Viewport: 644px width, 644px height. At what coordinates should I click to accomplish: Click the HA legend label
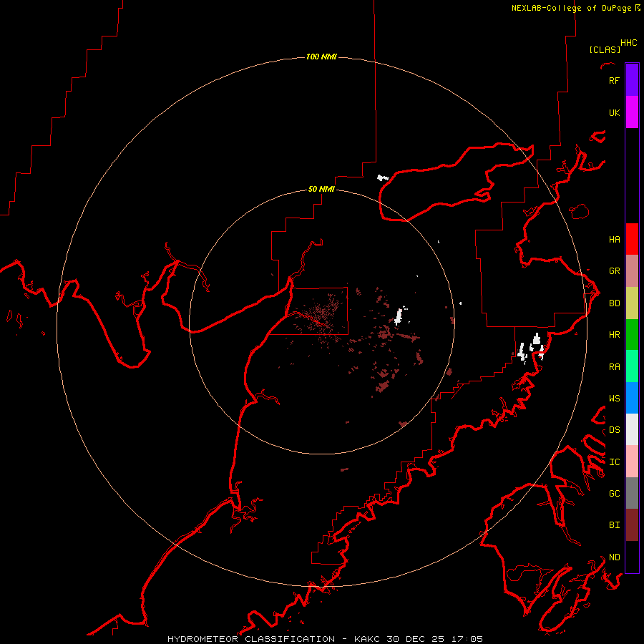[x=614, y=240]
